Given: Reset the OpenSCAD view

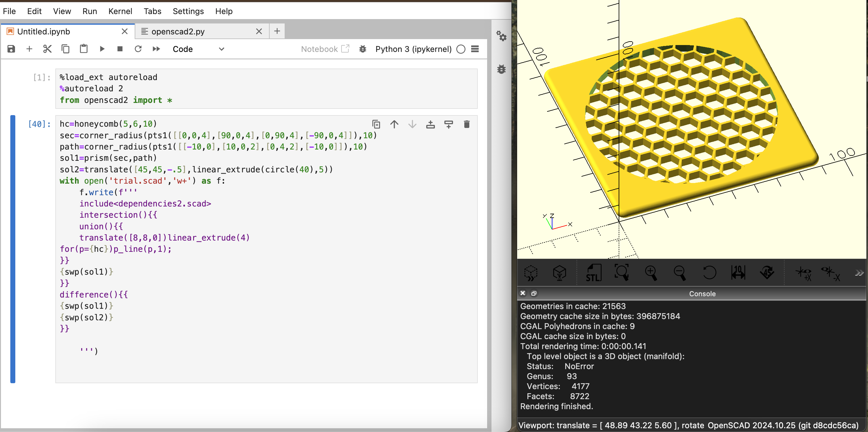Looking at the screenshot, I should coord(709,272).
